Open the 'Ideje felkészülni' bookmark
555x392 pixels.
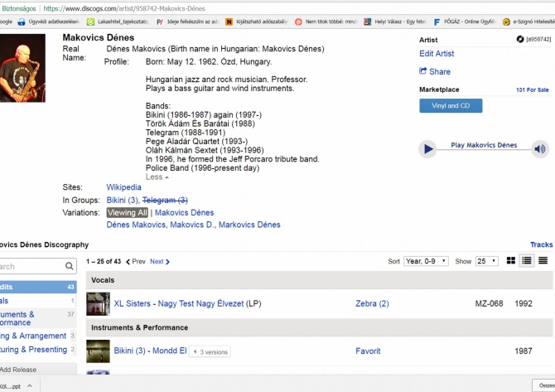click(x=187, y=22)
